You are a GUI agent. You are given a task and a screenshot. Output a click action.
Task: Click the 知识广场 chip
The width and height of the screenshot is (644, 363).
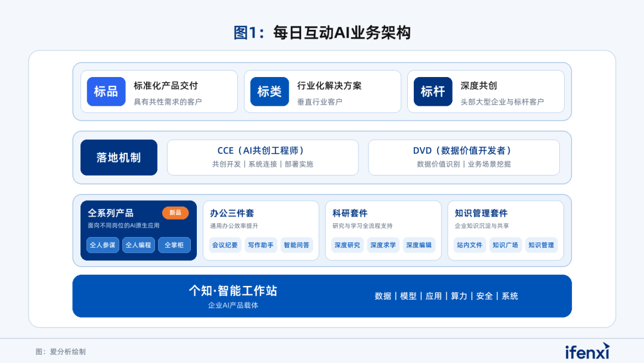[x=506, y=245]
